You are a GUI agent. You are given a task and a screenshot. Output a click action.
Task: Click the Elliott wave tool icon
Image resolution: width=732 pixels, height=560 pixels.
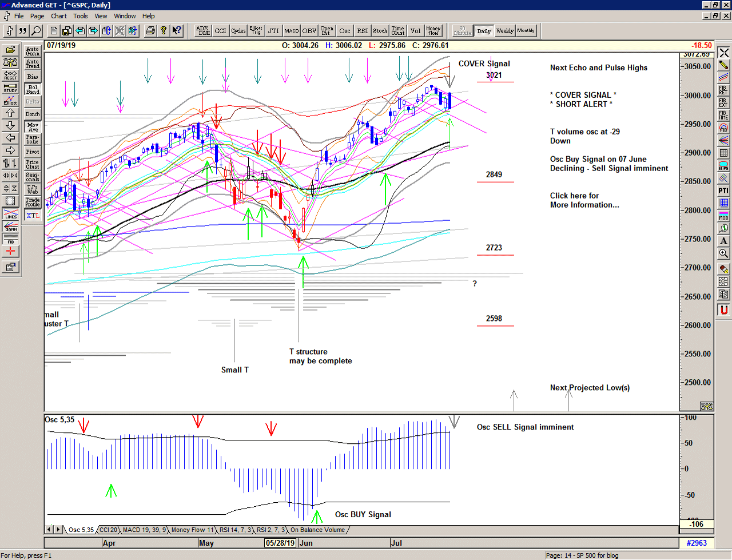pos(10,100)
